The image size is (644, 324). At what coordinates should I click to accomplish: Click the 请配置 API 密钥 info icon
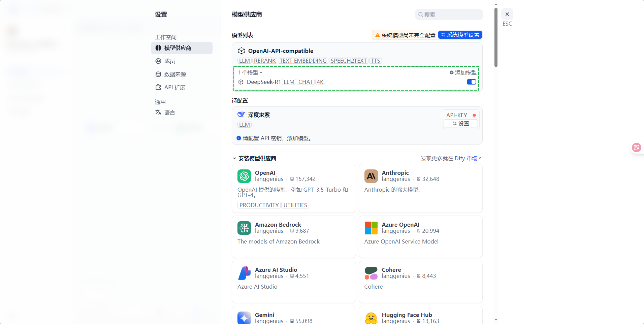pyautogui.click(x=239, y=138)
